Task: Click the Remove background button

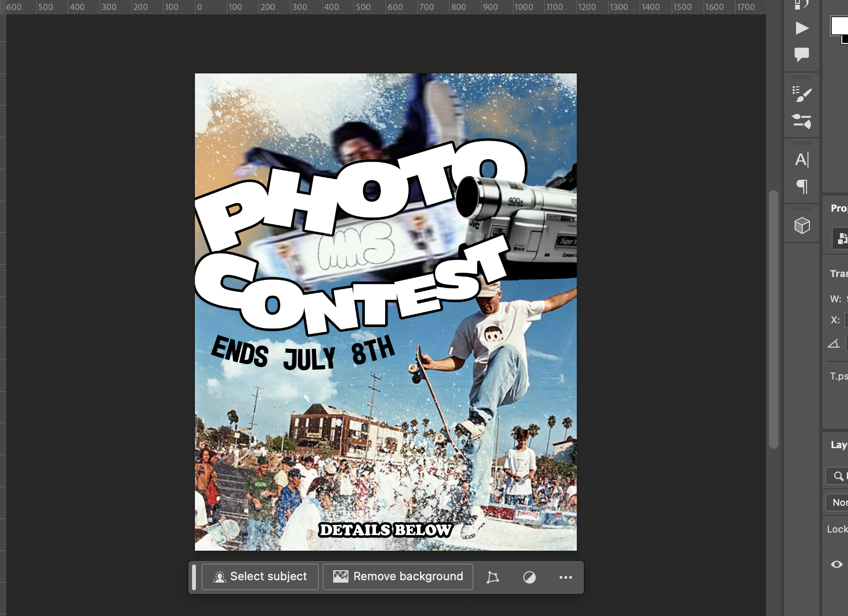Action: point(398,577)
